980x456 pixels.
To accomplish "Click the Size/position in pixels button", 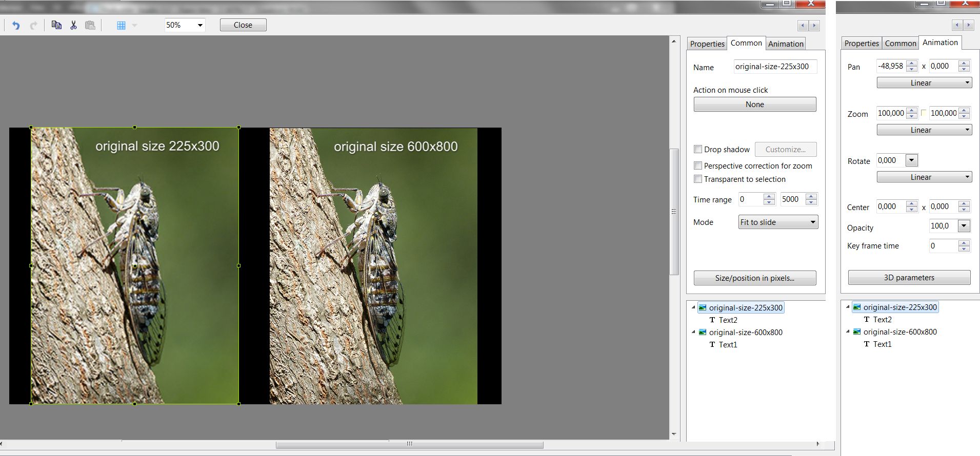I will click(x=754, y=278).
